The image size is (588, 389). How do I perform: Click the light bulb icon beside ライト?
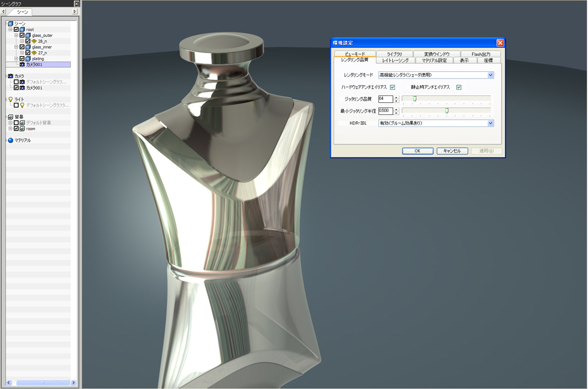click(x=10, y=99)
